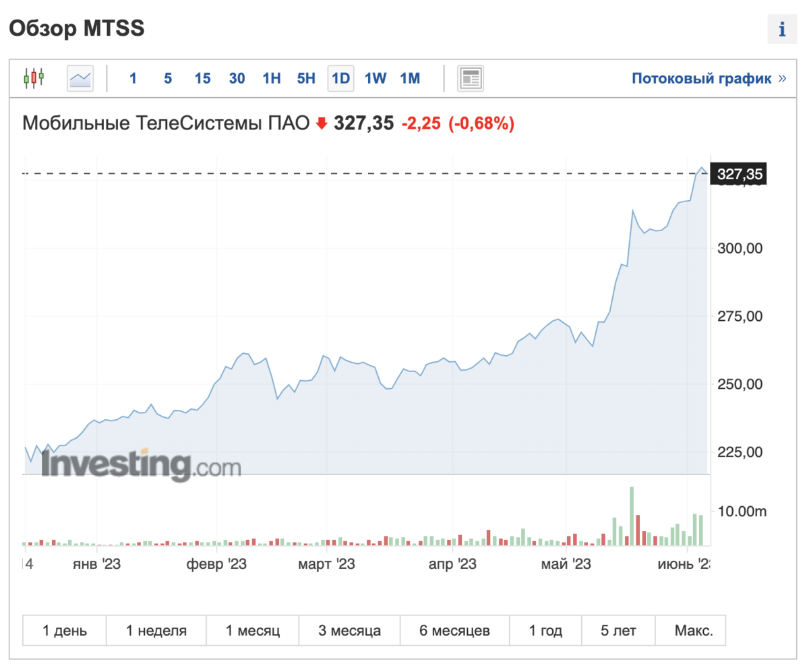809x672 pixels.
Task: Switch to candlestick chart type icon
Action: click(34, 78)
